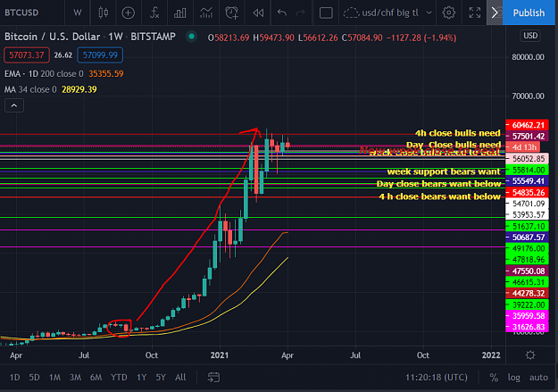Image resolution: width=558 pixels, height=392 pixels.
Task: Open the axis settings gear at bottom right
Action: (x=530, y=355)
